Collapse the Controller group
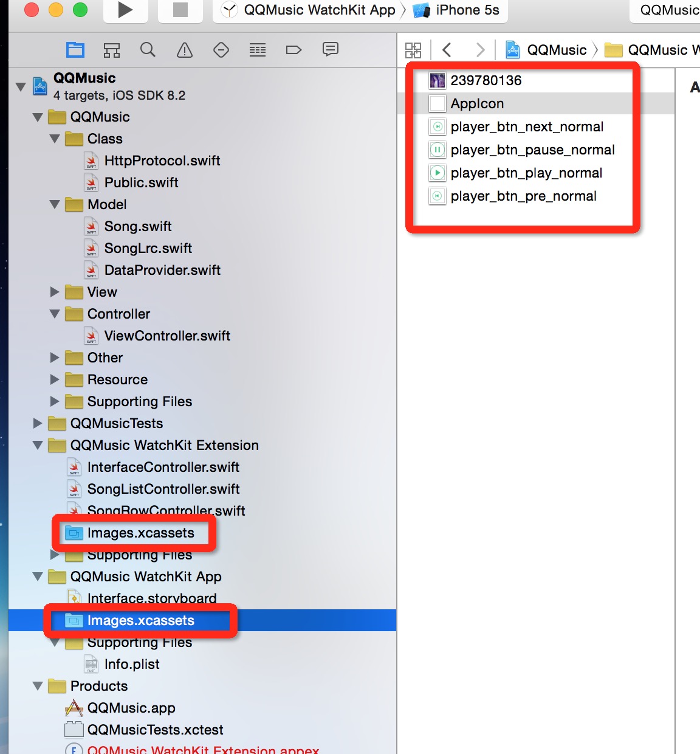This screenshot has height=754, width=700. [55, 314]
